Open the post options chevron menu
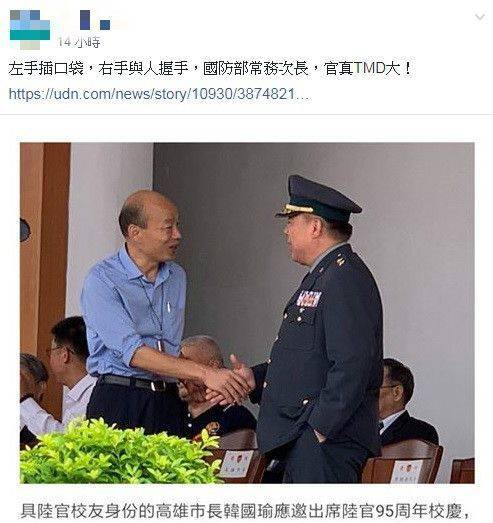The width and height of the screenshot is (493, 523). tap(480, 17)
